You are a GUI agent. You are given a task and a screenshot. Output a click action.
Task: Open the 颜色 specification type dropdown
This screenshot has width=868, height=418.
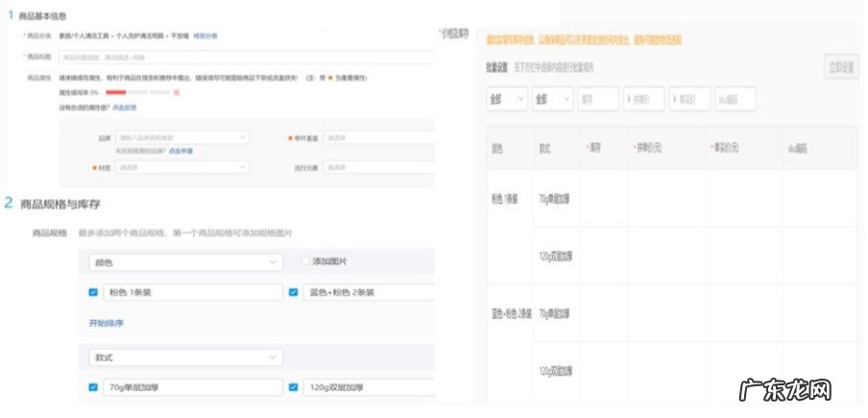[x=186, y=262]
